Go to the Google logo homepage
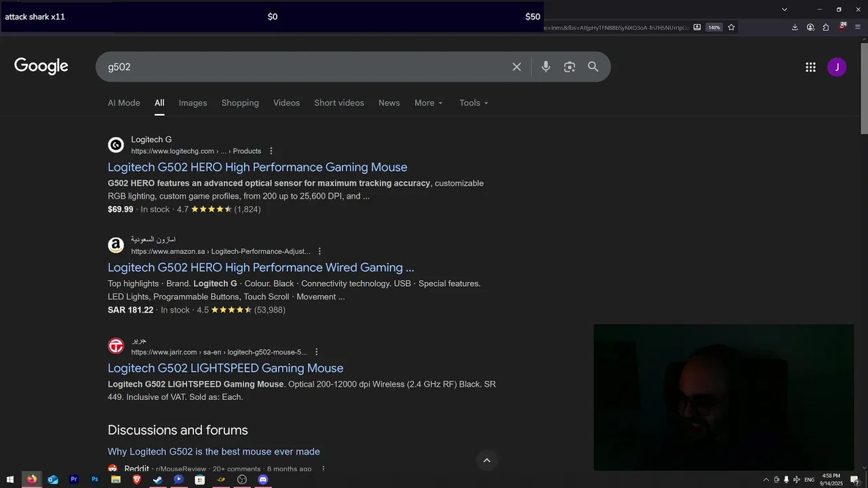This screenshot has height=488, width=868. (41, 66)
